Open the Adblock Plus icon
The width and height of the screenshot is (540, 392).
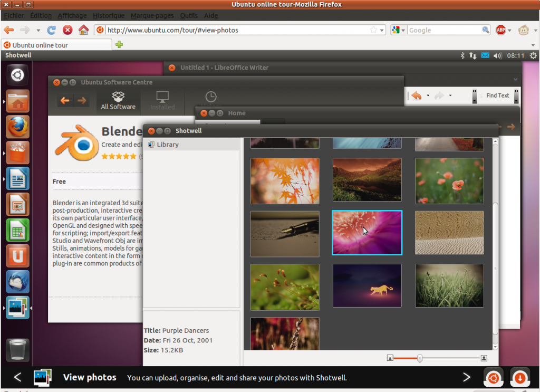[x=501, y=30]
